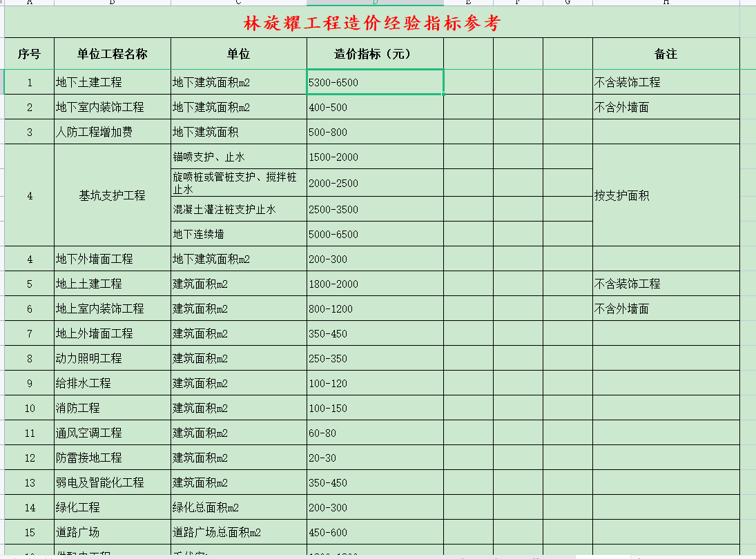Select the value 400-500

(375, 107)
